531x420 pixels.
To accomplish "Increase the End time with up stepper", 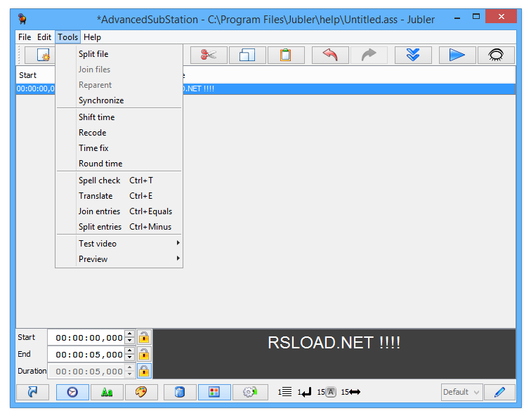I will [130, 350].
